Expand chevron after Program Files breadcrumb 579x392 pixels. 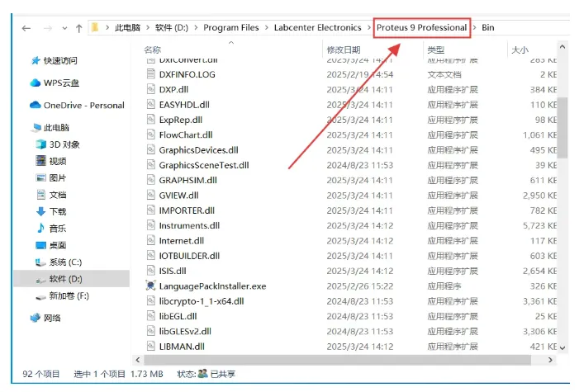click(x=267, y=28)
